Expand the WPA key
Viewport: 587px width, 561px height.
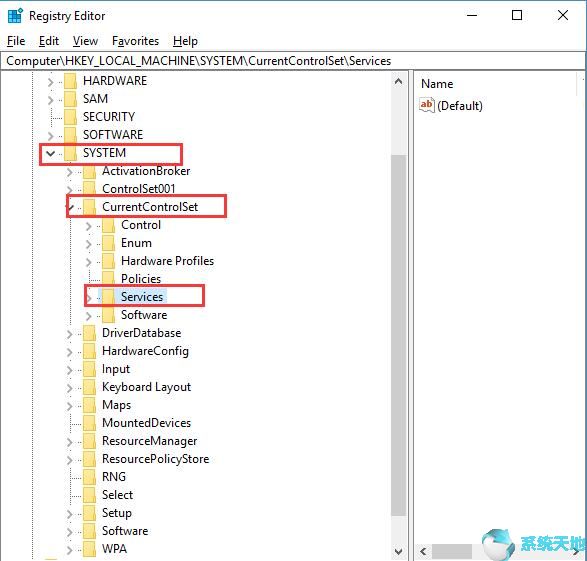[x=70, y=550]
